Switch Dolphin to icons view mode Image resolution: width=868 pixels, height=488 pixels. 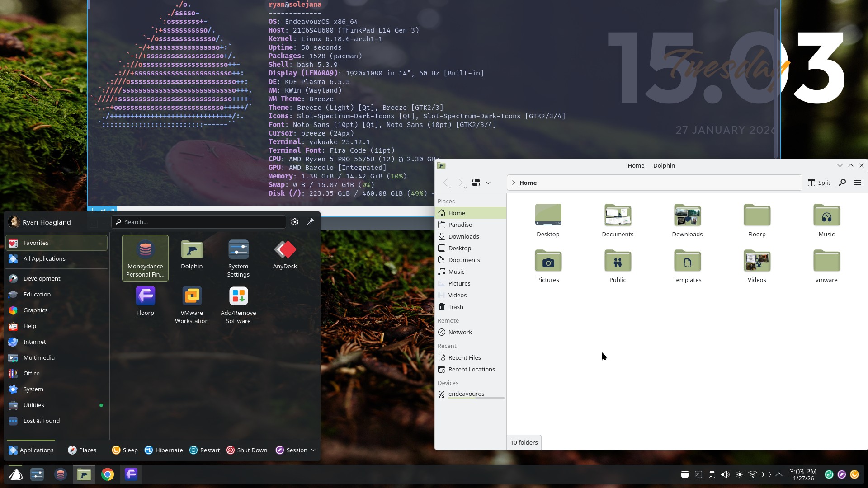point(476,183)
